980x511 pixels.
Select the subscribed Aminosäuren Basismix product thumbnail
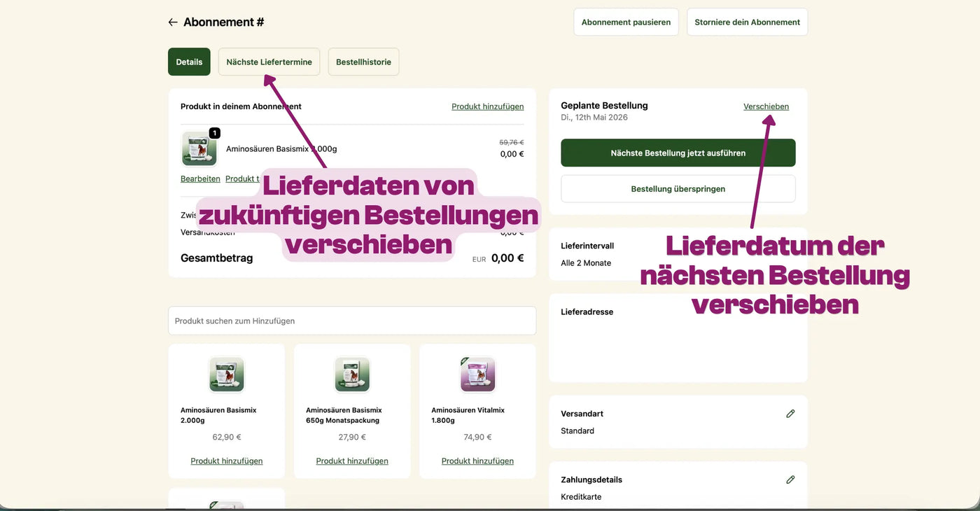pyautogui.click(x=199, y=148)
